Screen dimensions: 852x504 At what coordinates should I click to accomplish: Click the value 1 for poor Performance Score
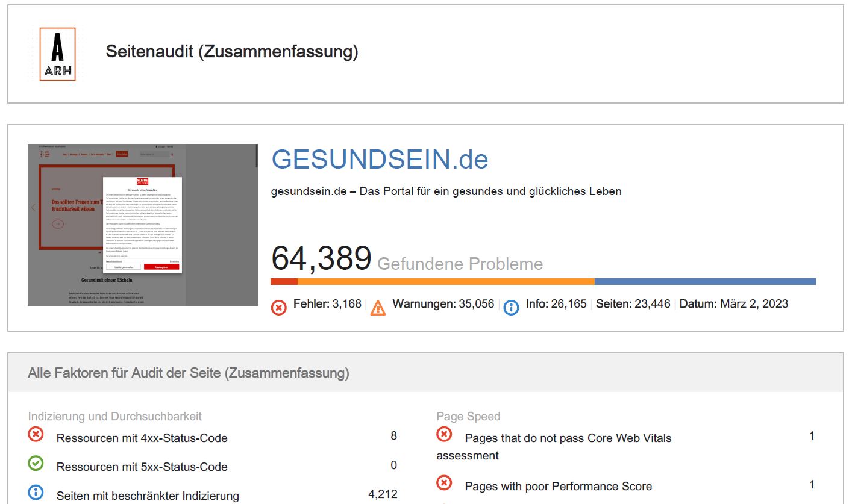click(x=812, y=484)
